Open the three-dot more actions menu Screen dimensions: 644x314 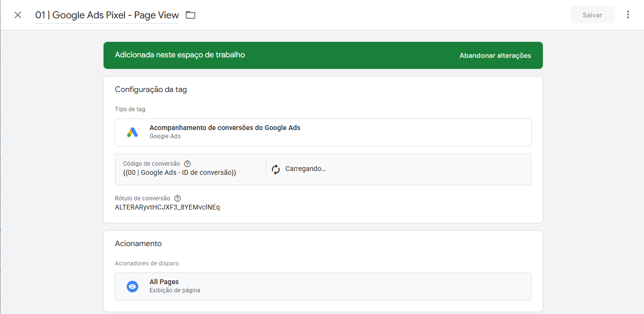coord(628,15)
